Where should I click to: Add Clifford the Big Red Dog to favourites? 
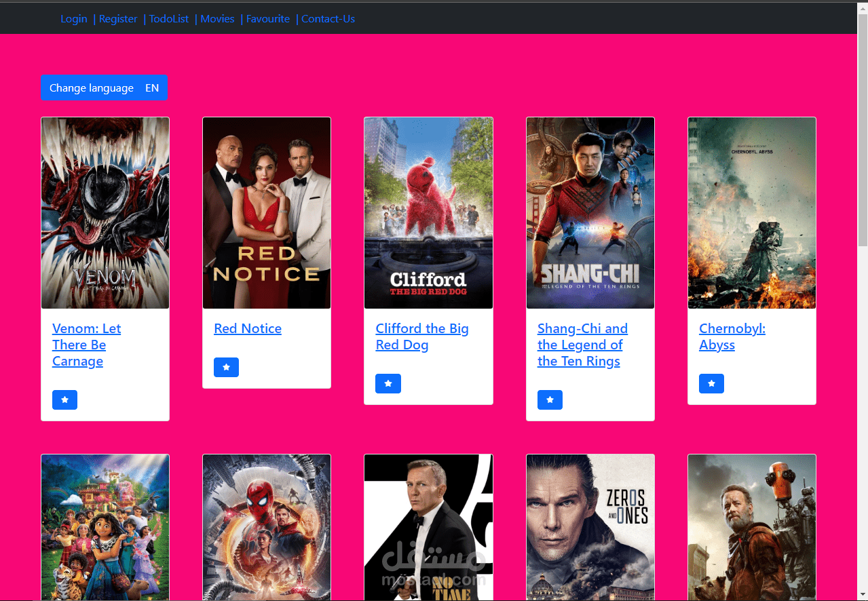point(388,383)
